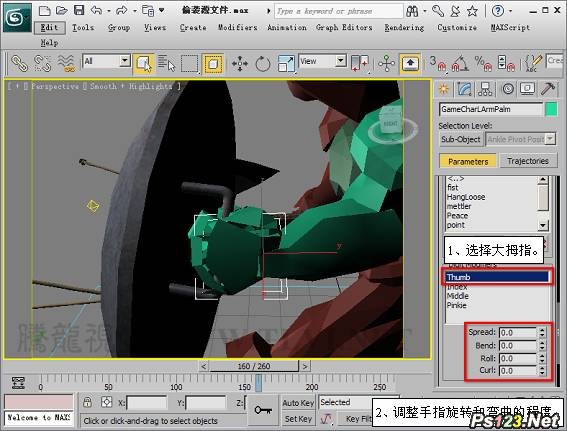Image resolution: width=567 pixels, height=431 pixels.
Task: Open the Select by Name tool
Action: [166, 64]
